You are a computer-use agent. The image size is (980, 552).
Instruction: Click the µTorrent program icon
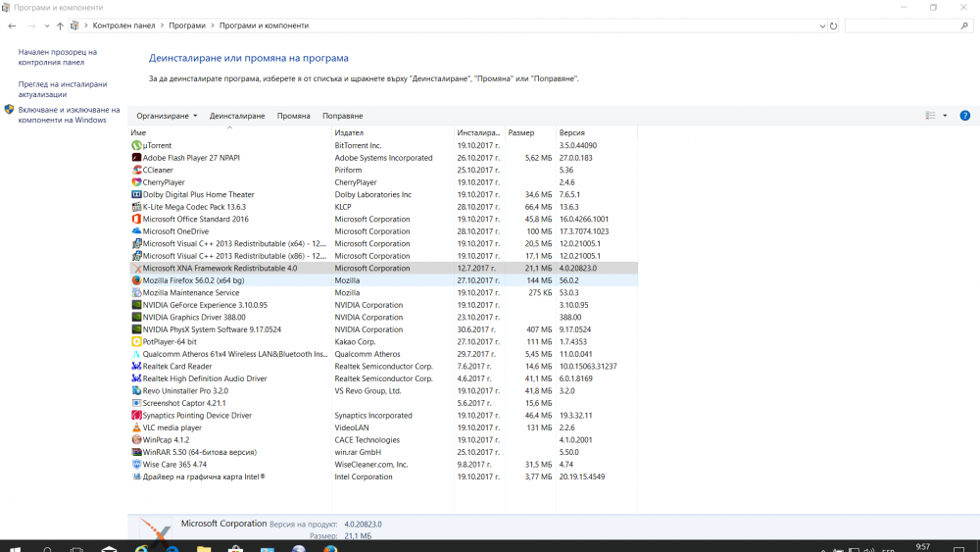pyautogui.click(x=136, y=145)
